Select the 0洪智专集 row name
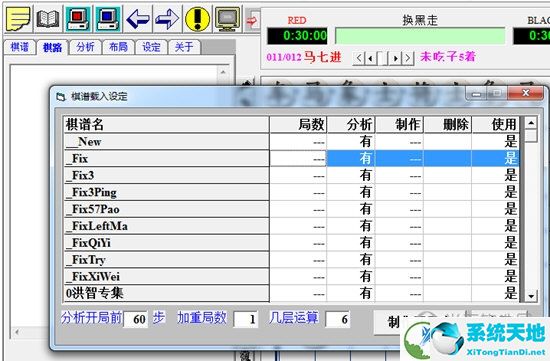550x361 pixels. click(x=166, y=293)
